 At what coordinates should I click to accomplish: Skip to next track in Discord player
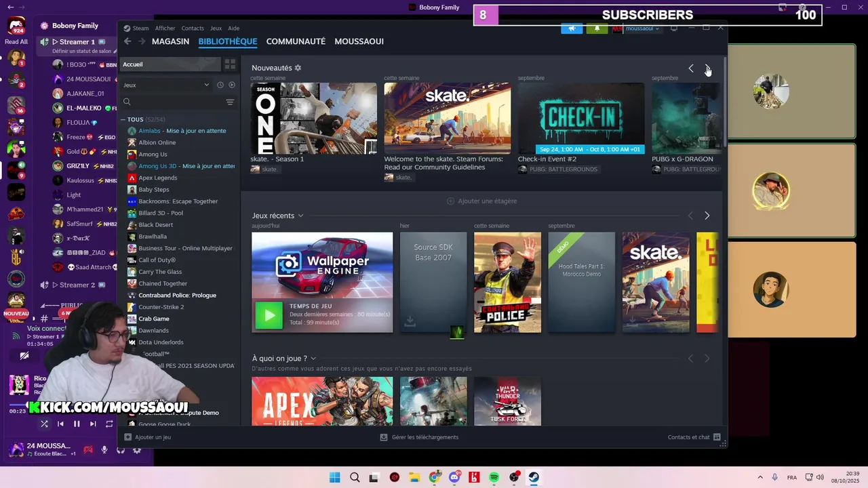tap(93, 424)
